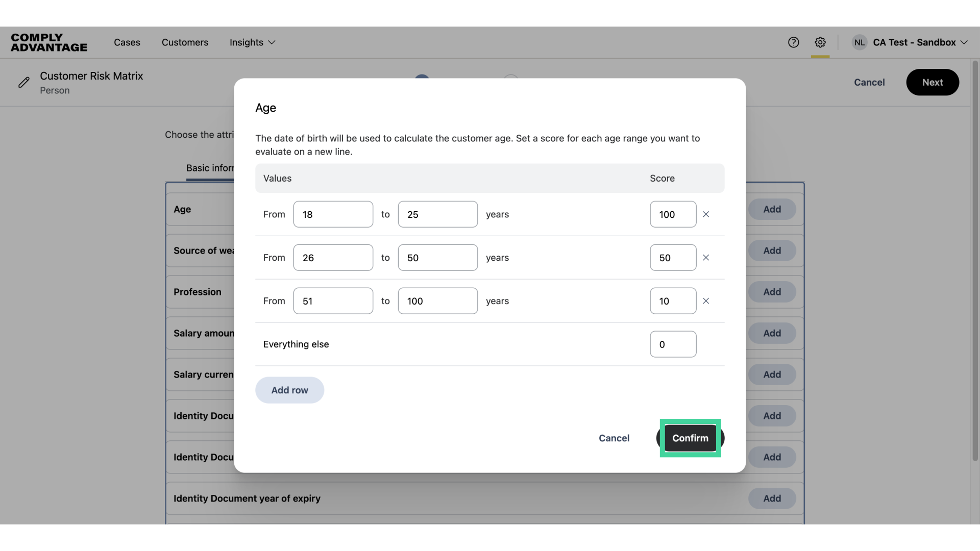980x551 pixels.
Task: Cancel the Age dialog
Action: pyautogui.click(x=614, y=438)
